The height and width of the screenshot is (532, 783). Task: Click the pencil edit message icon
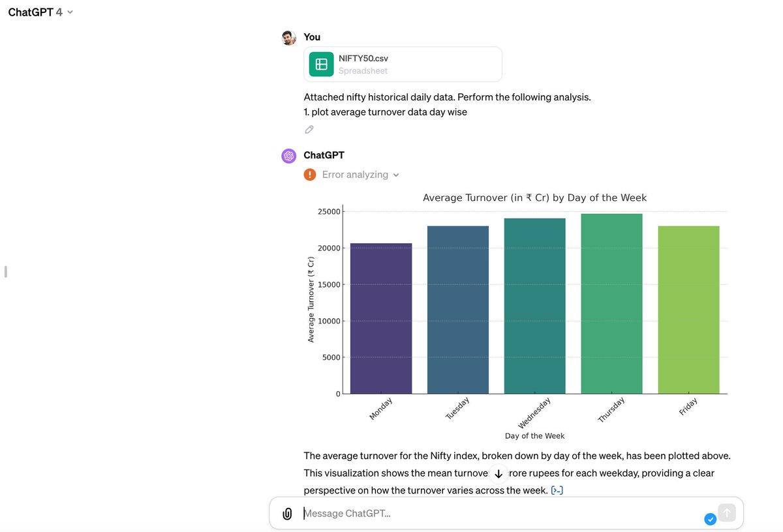click(x=309, y=129)
